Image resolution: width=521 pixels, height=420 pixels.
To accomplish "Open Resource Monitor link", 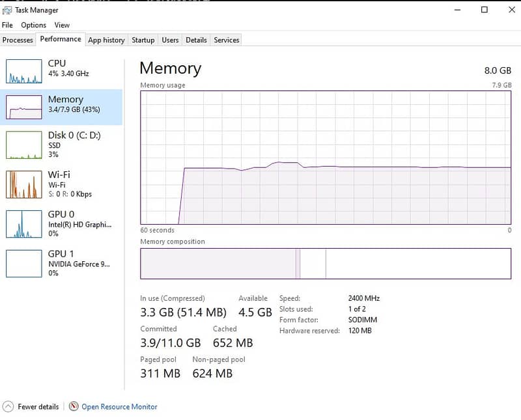I will [x=119, y=407].
